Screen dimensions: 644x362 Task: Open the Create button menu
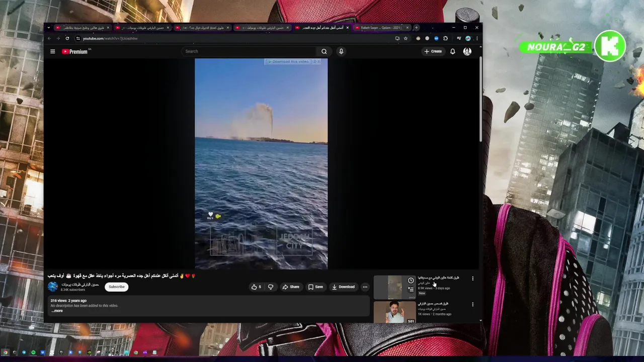tap(433, 51)
